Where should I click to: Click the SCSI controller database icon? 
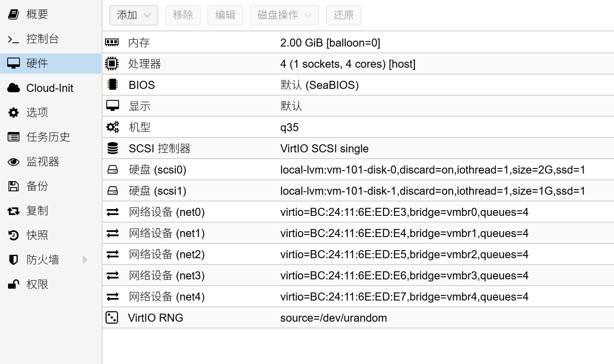coord(113,148)
